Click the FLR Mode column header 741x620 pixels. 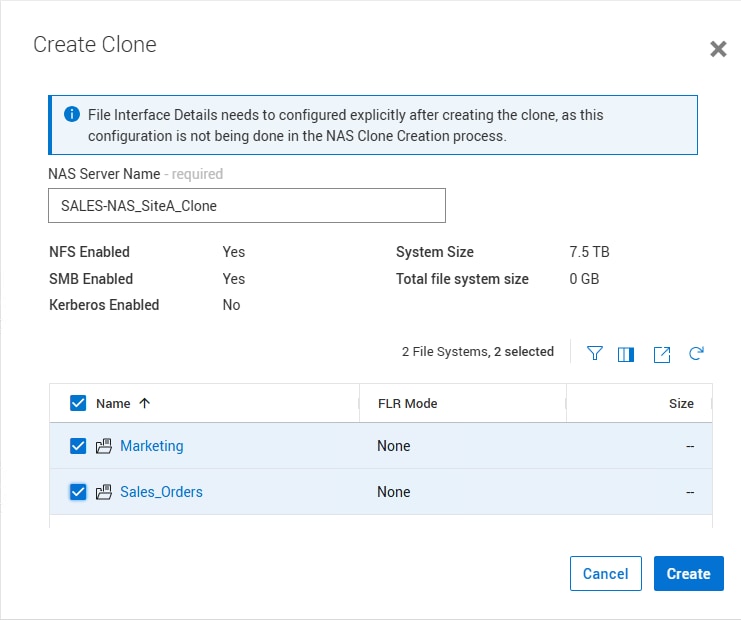[407, 403]
